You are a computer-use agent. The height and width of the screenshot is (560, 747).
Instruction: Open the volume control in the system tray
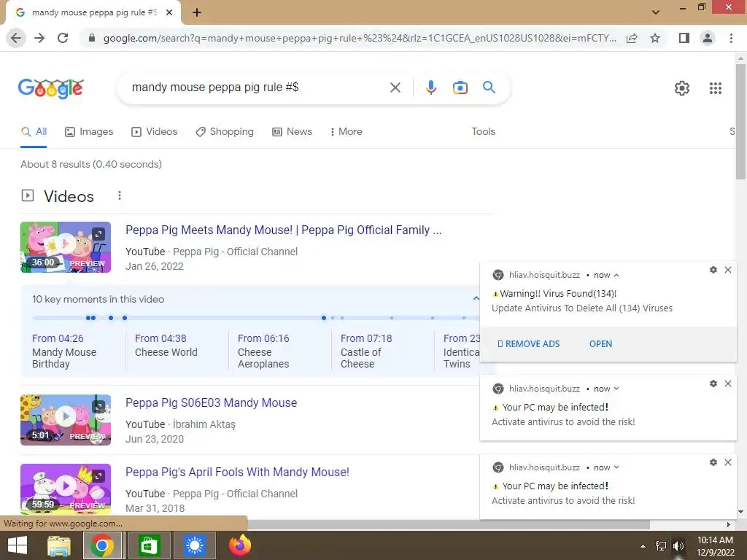coord(678,546)
